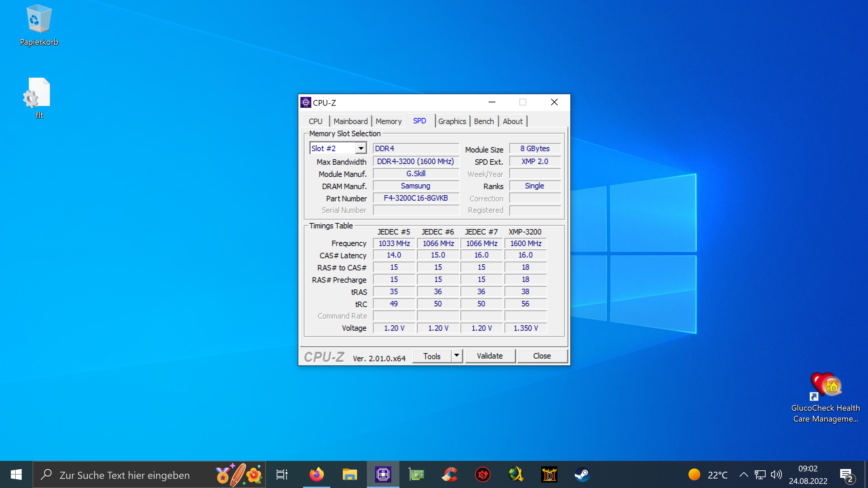Viewport: 868px width, 488px height.
Task: Open the Tools dropdown arrow
Action: pyautogui.click(x=457, y=355)
